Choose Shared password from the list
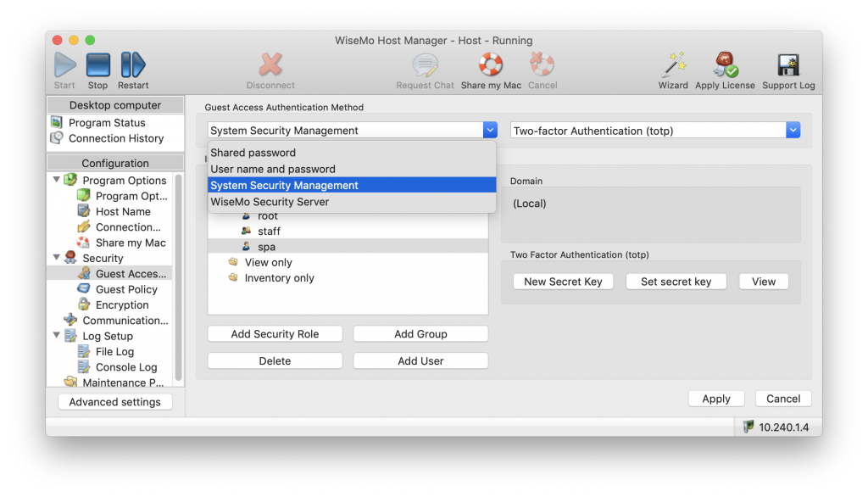Viewport: 868px width, 497px height. [253, 153]
